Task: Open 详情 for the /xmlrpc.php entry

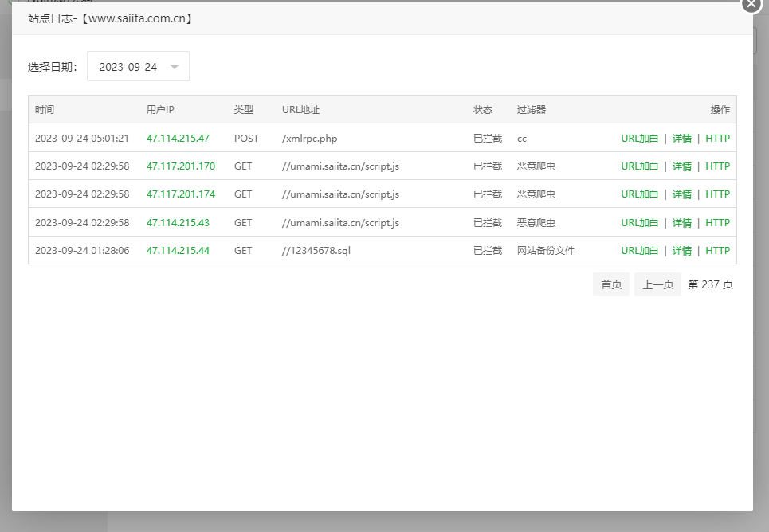Action: (681, 138)
